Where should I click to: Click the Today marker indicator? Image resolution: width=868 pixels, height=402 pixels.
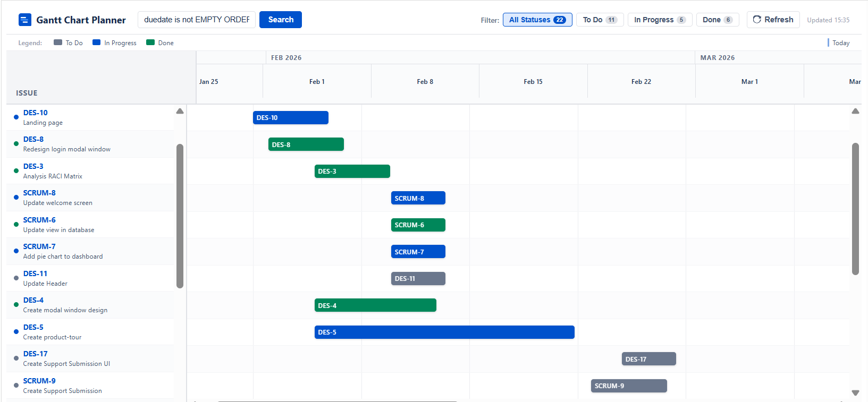[x=828, y=42]
